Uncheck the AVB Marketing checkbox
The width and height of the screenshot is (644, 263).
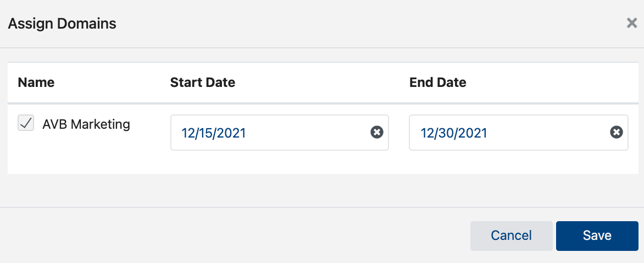click(x=26, y=123)
